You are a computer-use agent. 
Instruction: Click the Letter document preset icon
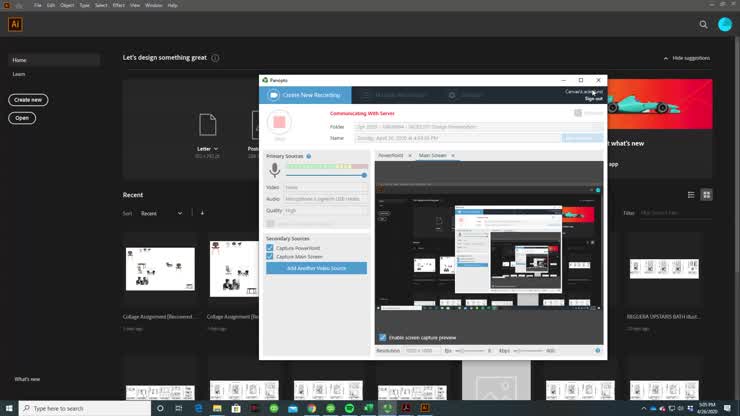point(207,125)
